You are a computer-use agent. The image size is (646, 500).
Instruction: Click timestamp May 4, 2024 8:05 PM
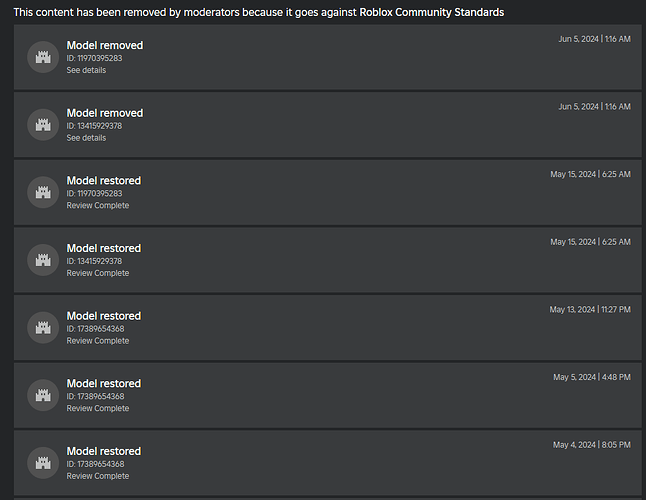pos(592,444)
